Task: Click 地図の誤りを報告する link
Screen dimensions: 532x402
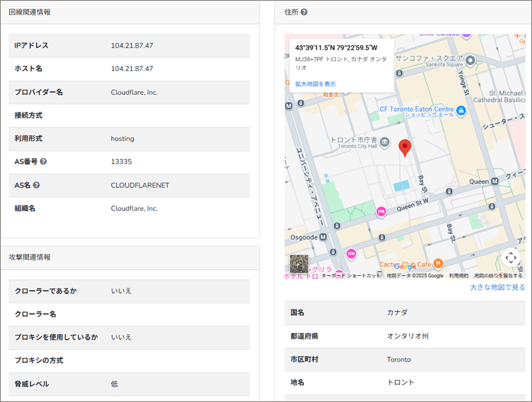Action: pyautogui.click(x=498, y=276)
